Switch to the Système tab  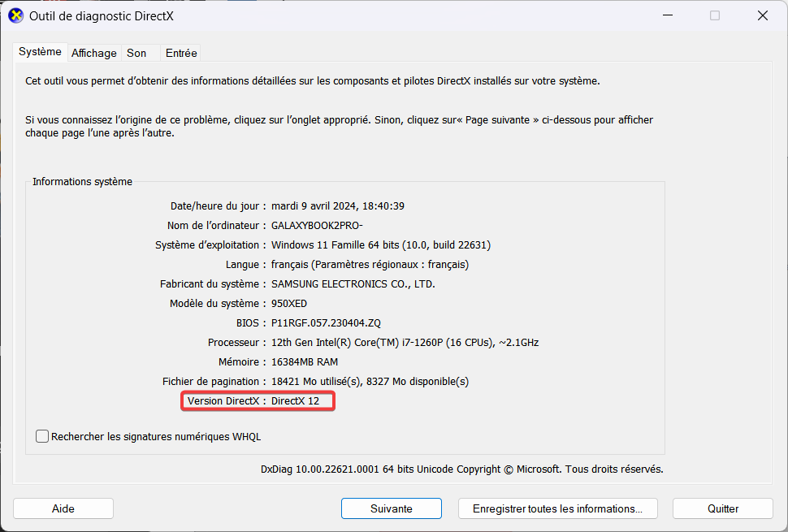click(x=40, y=52)
